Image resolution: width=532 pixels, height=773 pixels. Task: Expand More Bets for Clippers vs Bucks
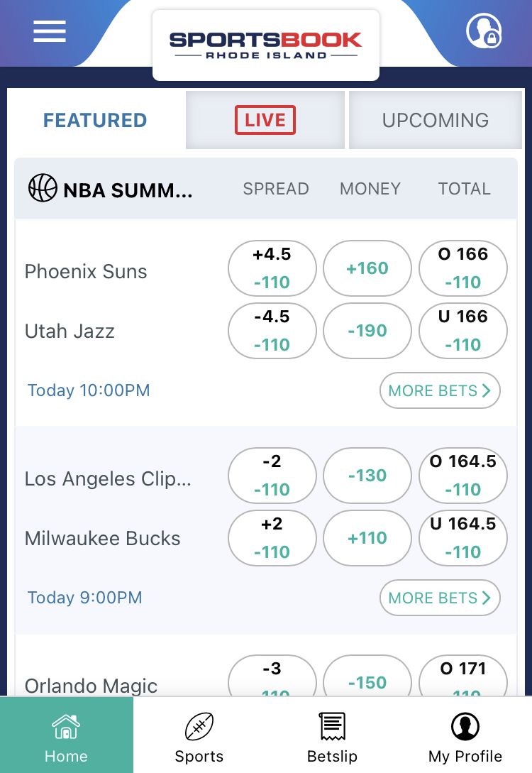point(440,598)
